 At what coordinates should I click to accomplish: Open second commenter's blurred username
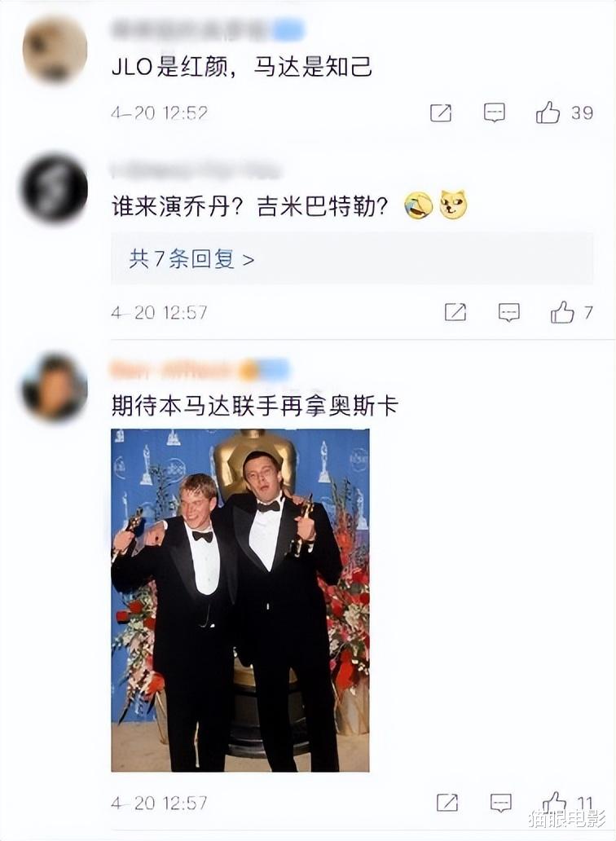click(x=196, y=170)
